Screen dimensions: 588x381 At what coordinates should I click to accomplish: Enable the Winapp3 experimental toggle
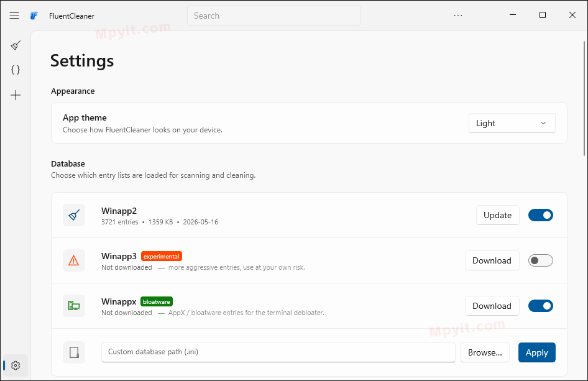pos(541,260)
